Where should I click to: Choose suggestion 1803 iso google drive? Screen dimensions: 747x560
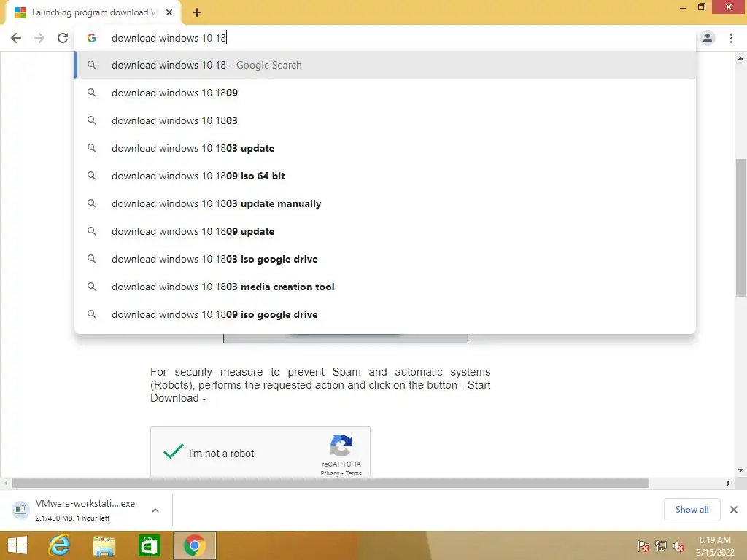[385, 259]
